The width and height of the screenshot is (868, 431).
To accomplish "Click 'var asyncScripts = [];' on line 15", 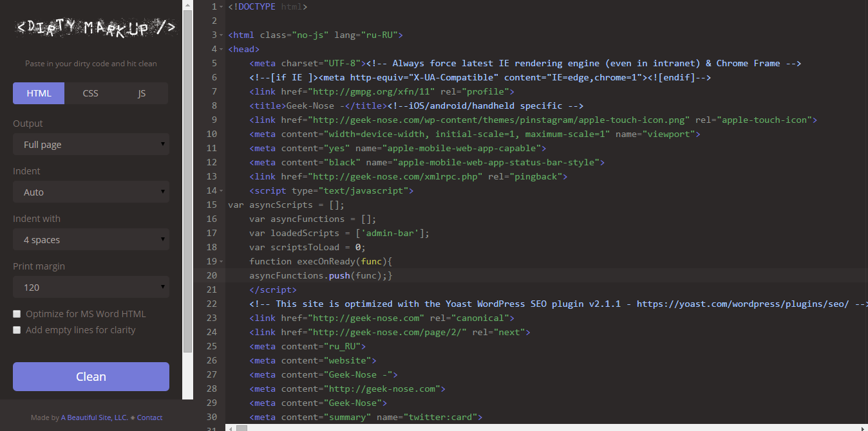I will (x=287, y=205).
